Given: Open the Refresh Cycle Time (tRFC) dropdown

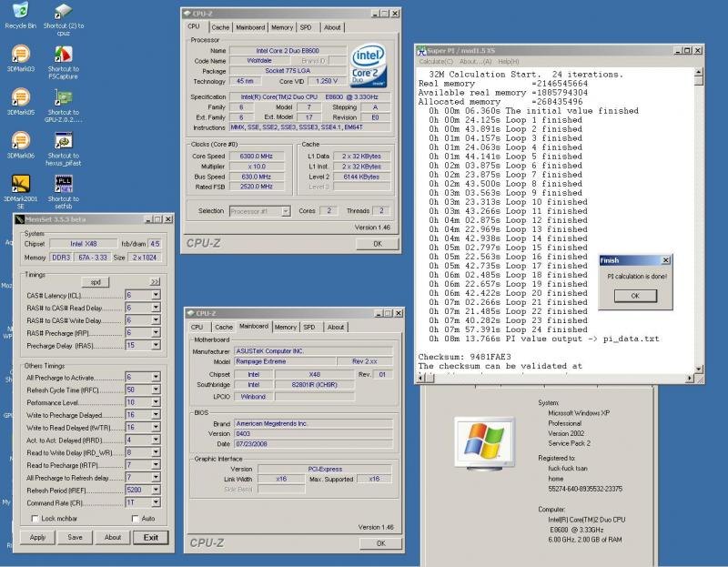Looking at the screenshot, I should tap(156, 390).
